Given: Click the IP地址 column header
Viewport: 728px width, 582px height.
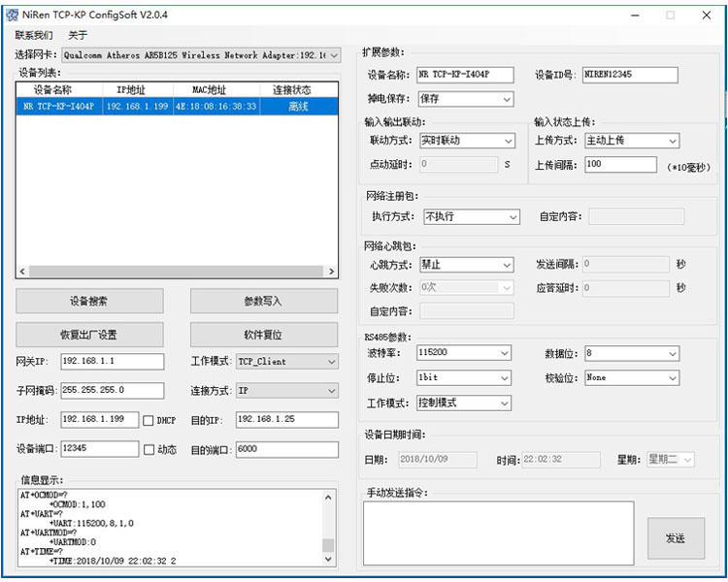Looking at the screenshot, I should pos(138,89).
